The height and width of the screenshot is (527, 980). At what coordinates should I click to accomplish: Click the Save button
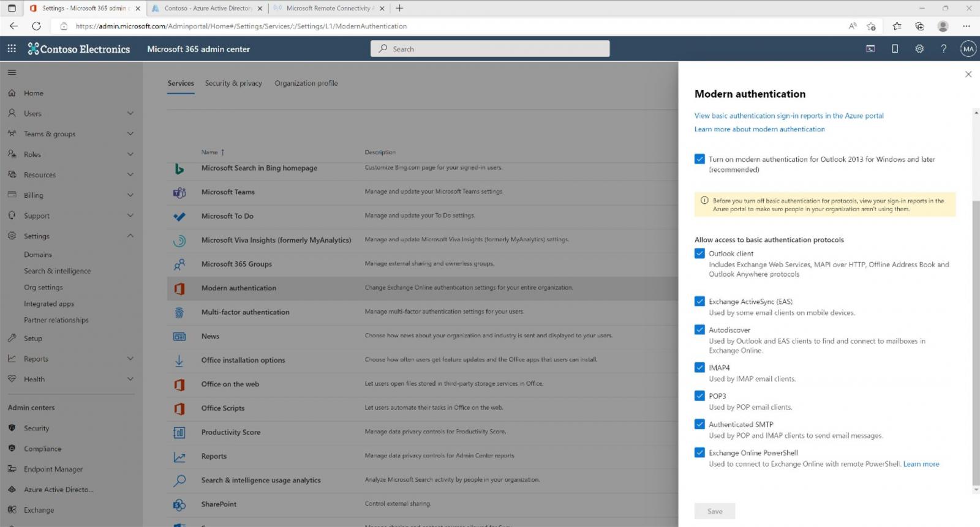click(715, 511)
